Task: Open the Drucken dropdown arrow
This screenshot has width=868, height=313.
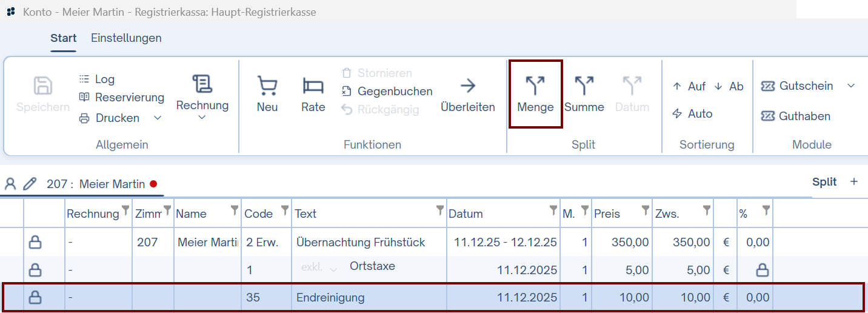Action: pos(158,118)
